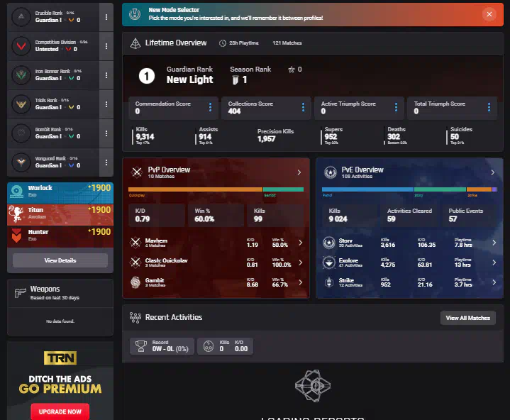Click the orange Quickplay bar segment
This screenshot has width=510, height=420.
click(195, 189)
